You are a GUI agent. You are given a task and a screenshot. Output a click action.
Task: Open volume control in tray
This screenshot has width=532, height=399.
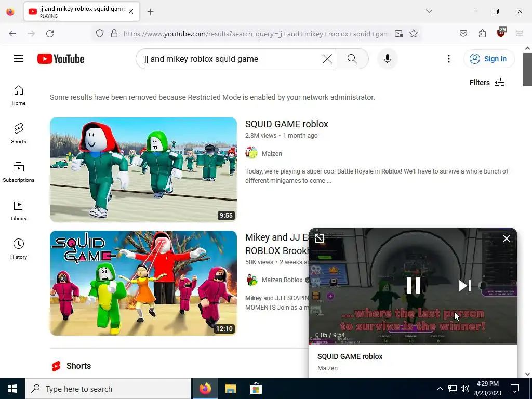(465, 389)
